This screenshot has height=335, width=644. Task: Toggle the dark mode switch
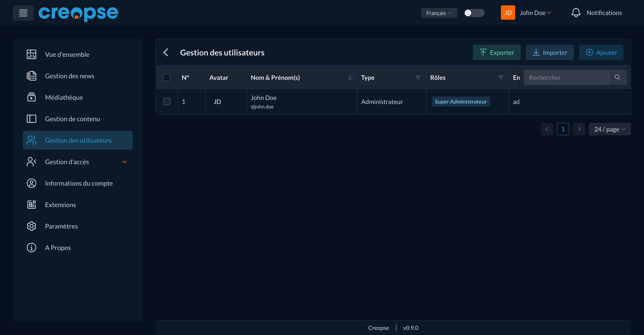pyautogui.click(x=474, y=13)
